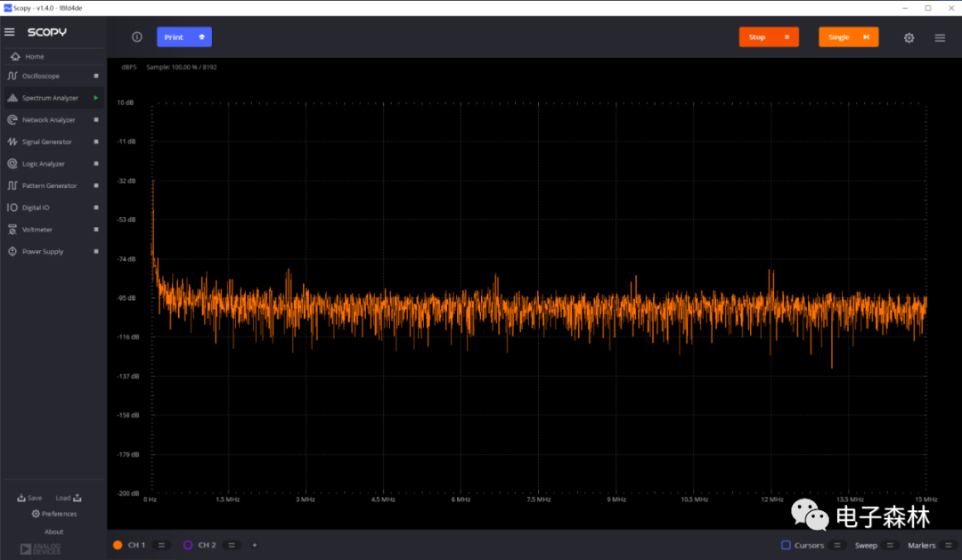Screen dimensions: 962x560
Task: Toggle run button next to Pattern Generator
Action: (96, 186)
